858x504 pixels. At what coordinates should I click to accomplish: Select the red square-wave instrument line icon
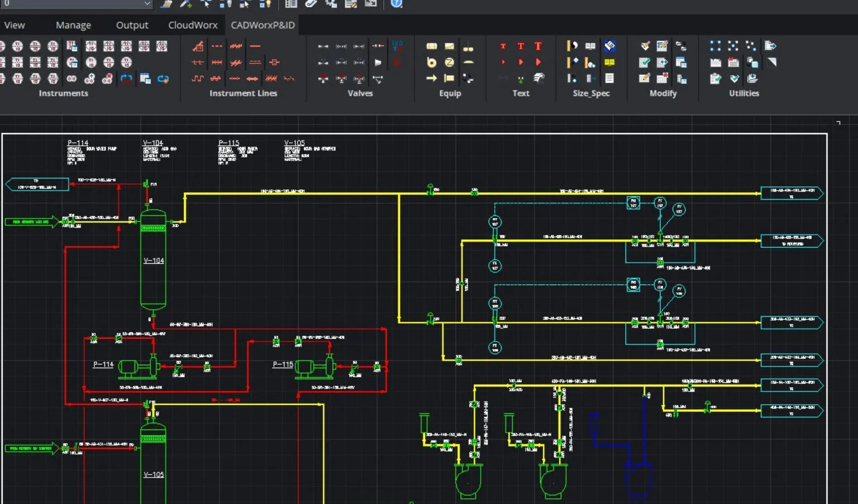pos(198,78)
